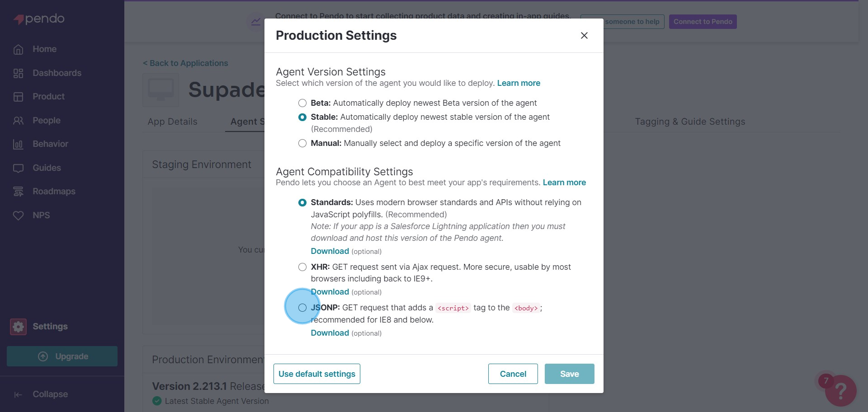
Task: Click Connect to Pendo button
Action: (x=703, y=22)
